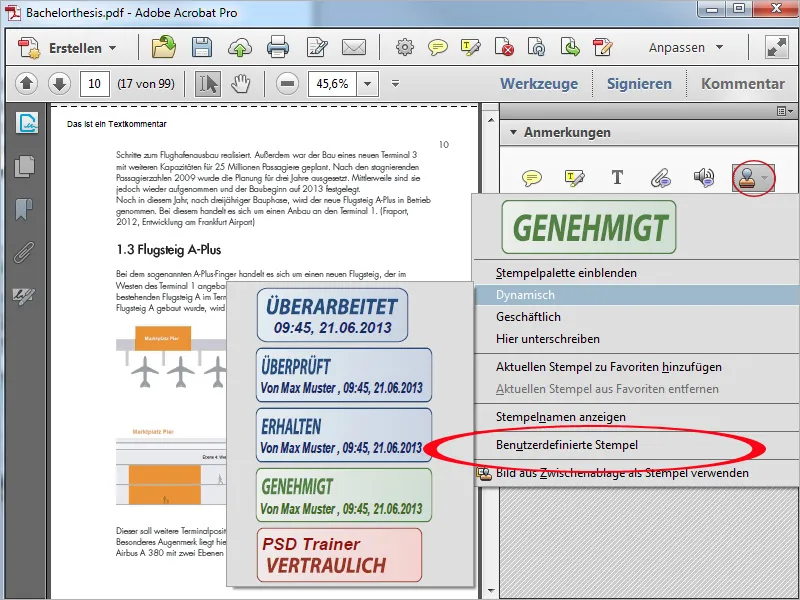Select the highlight tool in Anmerkungen
The width and height of the screenshot is (800, 600).
(x=574, y=178)
